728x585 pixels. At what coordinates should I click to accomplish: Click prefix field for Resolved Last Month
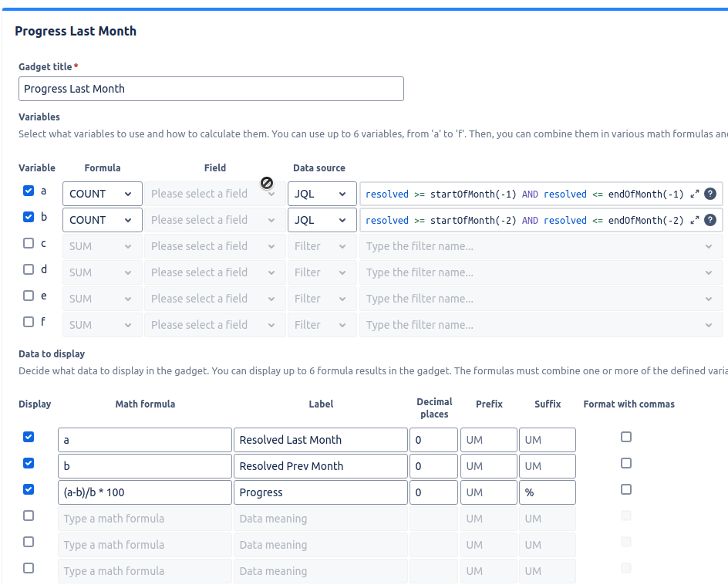click(489, 440)
